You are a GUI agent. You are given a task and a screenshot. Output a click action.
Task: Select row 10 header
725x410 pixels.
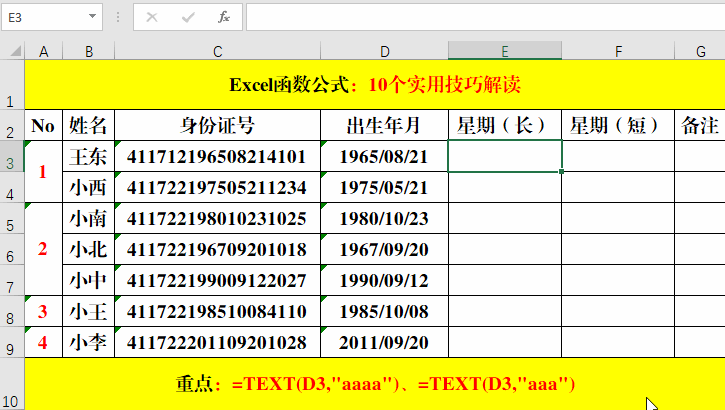click(12, 384)
